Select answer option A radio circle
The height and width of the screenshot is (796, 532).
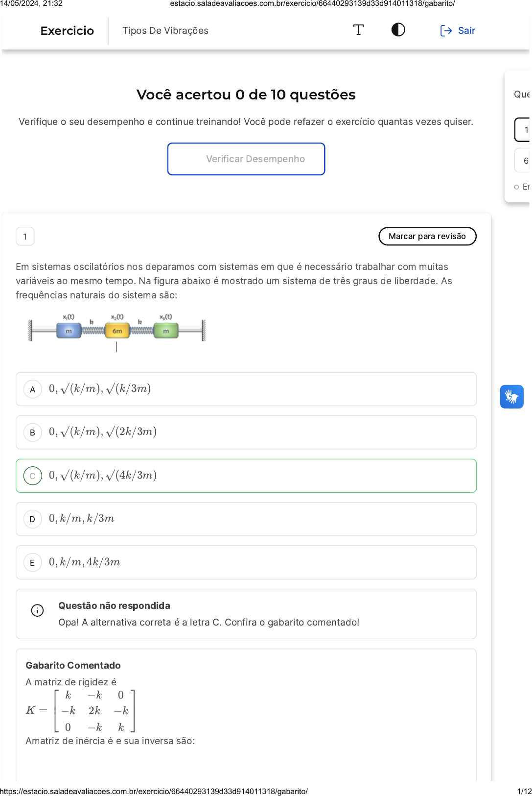tap(33, 389)
